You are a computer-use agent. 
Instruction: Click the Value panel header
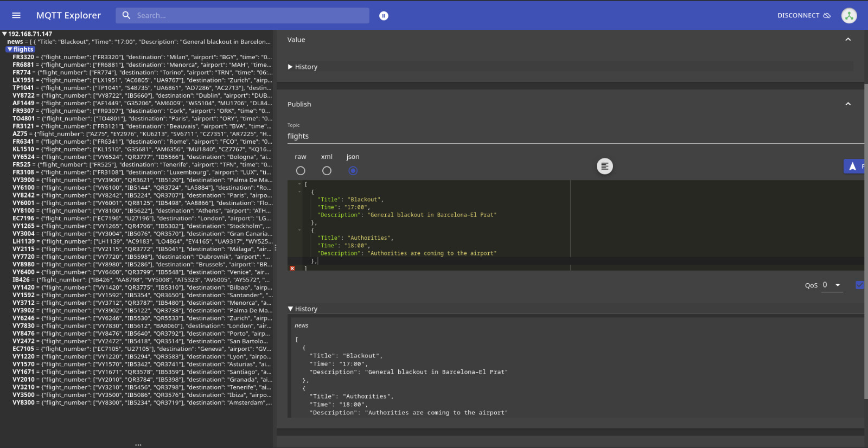pyautogui.click(x=570, y=40)
